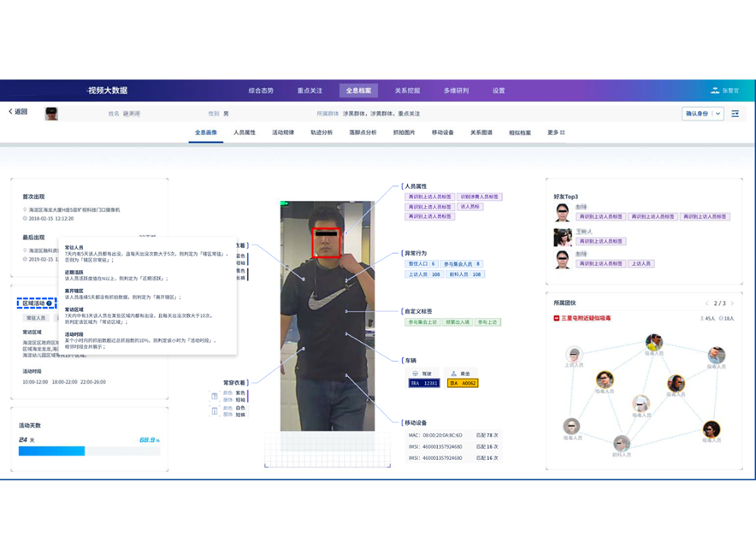Open the 三里屯附近疑似吸毒 gang link
756x559 pixels.
(586, 318)
